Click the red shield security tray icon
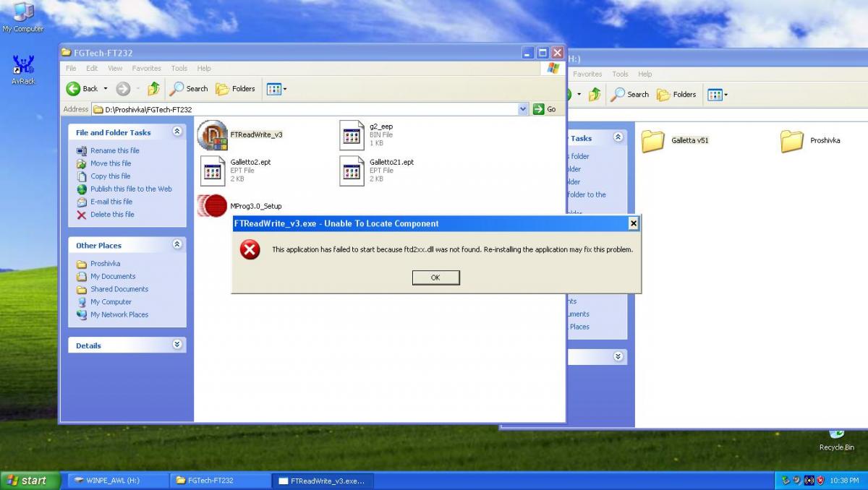Image resolution: width=868 pixels, height=490 pixels. [821, 481]
